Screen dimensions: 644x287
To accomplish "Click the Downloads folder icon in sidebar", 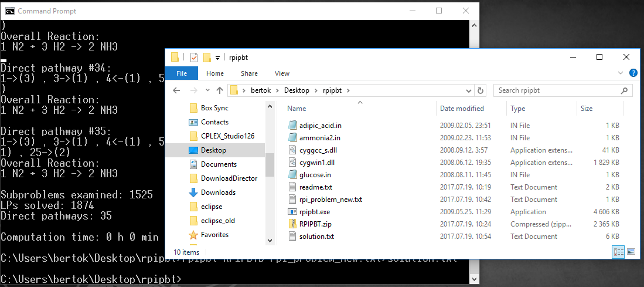I will coord(193,193).
